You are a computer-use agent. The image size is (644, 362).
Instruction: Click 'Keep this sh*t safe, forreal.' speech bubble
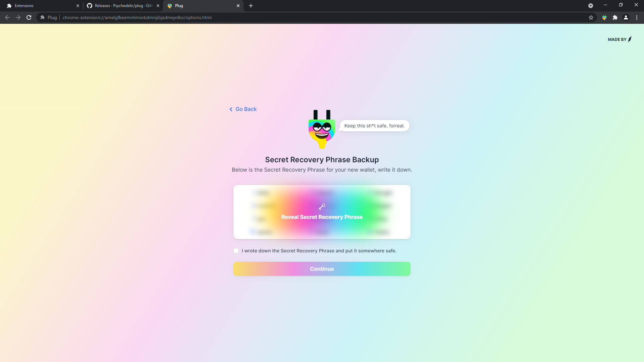[x=374, y=126]
